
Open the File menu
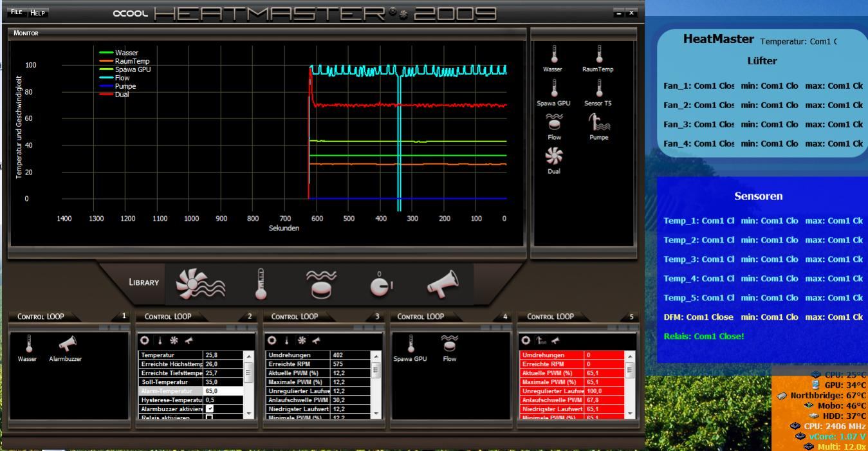(x=17, y=12)
